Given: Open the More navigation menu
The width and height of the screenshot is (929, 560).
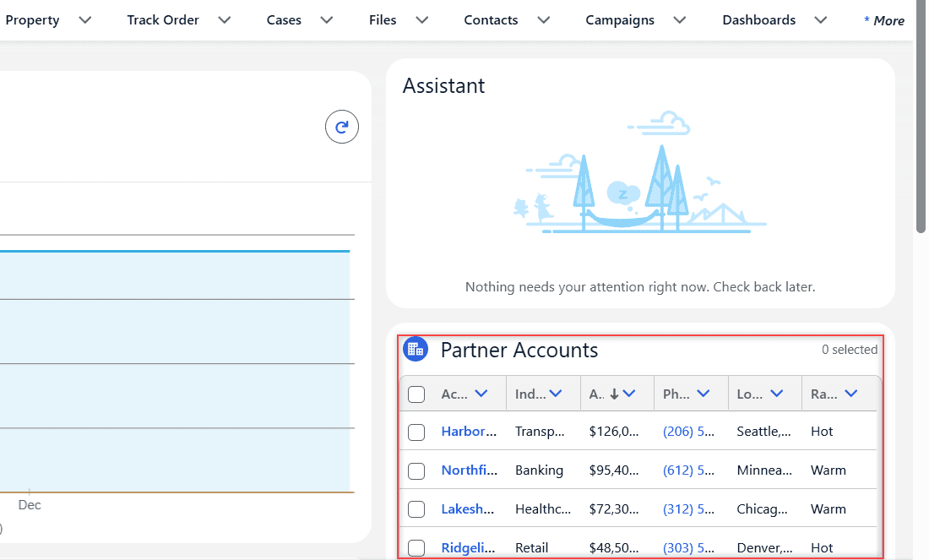Looking at the screenshot, I should (x=884, y=21).
